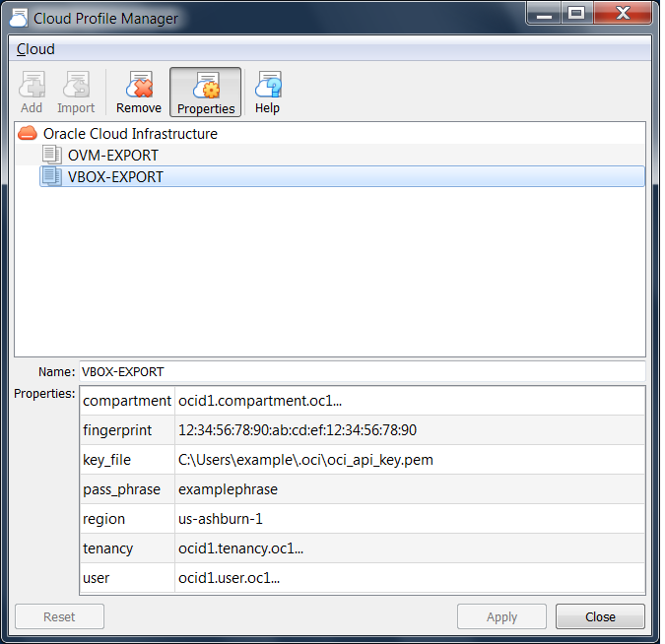The height and width of the screenshot is (644, 665).
Task: Select the VBOX-EXPORT profile row
Action: point(342,176)
